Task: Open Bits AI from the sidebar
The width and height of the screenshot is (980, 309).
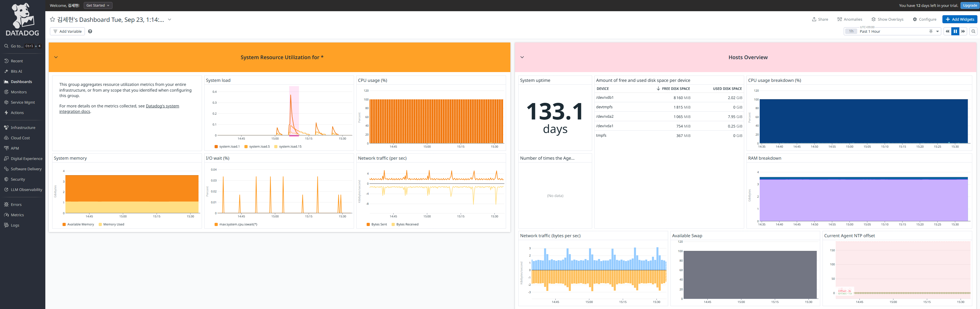Action: tap(16, 71)
